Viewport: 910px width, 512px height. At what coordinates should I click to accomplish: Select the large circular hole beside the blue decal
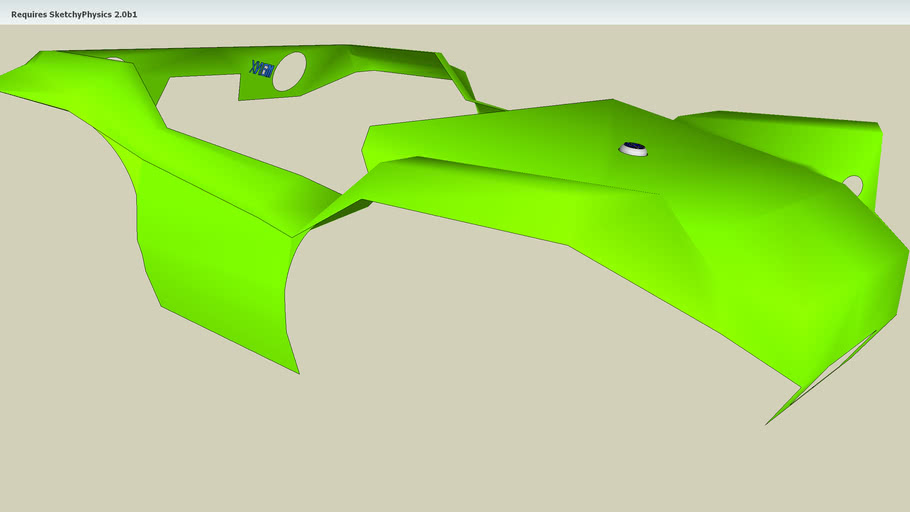290,72
